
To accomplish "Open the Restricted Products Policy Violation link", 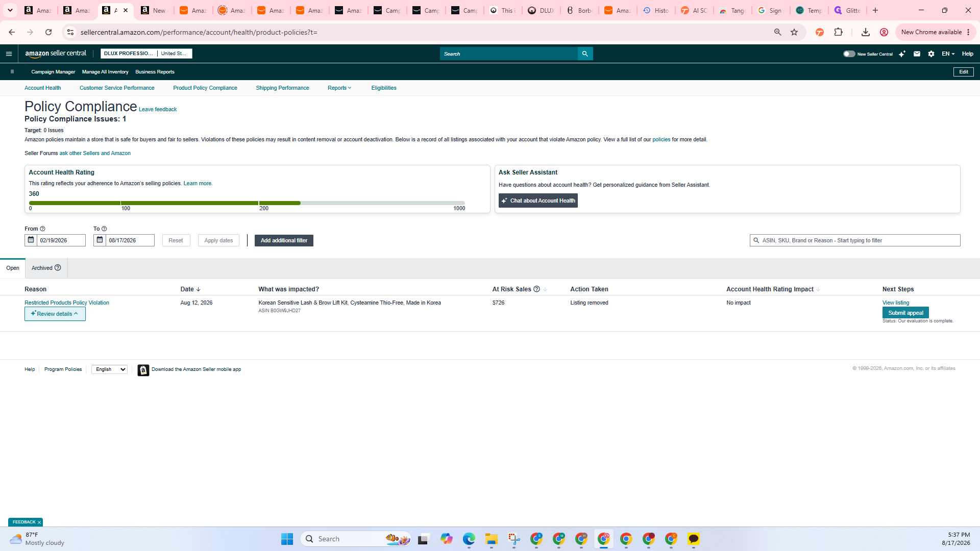I will pos(67,303).
